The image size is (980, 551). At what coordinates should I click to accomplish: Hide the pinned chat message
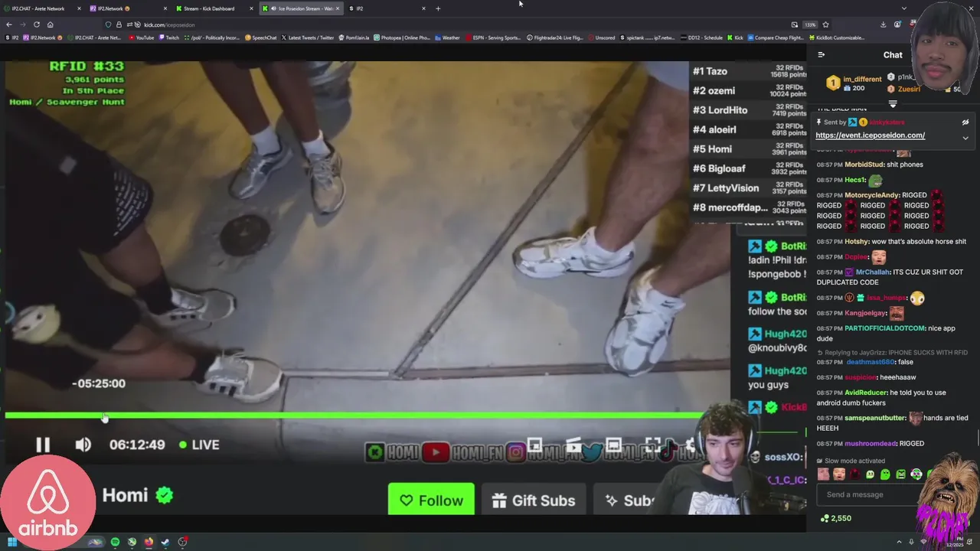(x=965, y=122)
